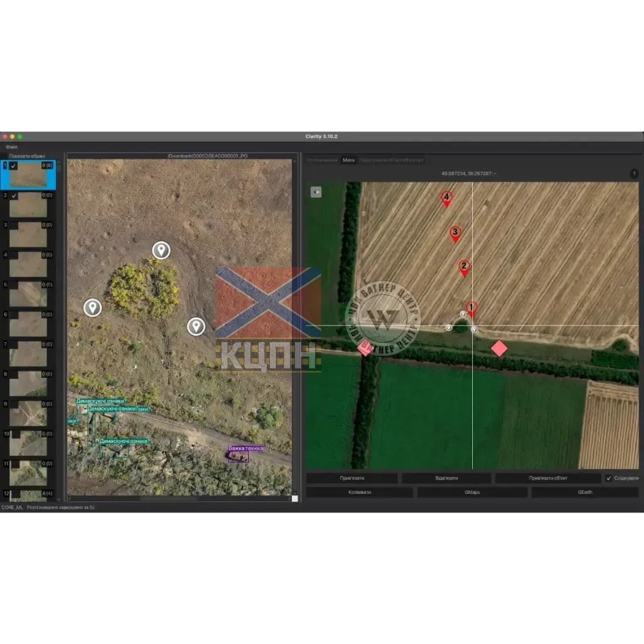The height and width of the screenshot is (644, 644).
Task: Select red map marker number 3
Action: pyautogui.click(x=454, y=232)
